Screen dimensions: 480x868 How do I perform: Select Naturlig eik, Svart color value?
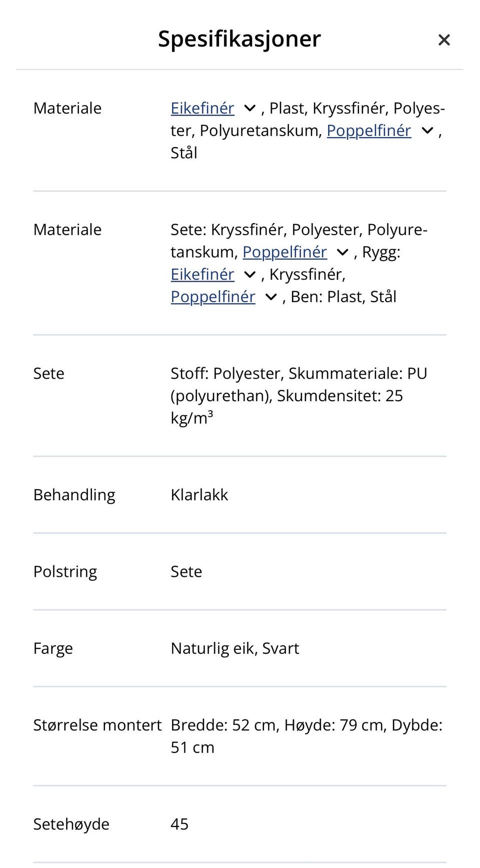(235, 648)
